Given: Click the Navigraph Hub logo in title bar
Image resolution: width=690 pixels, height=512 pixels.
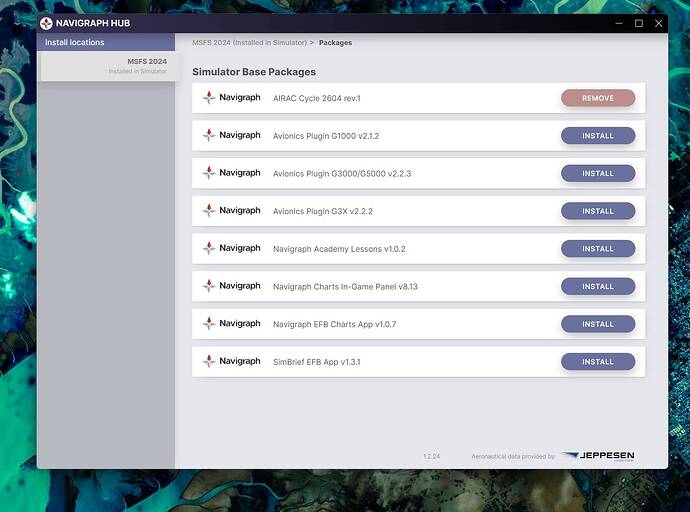Looking at the screenshot, I should [46, 23].
